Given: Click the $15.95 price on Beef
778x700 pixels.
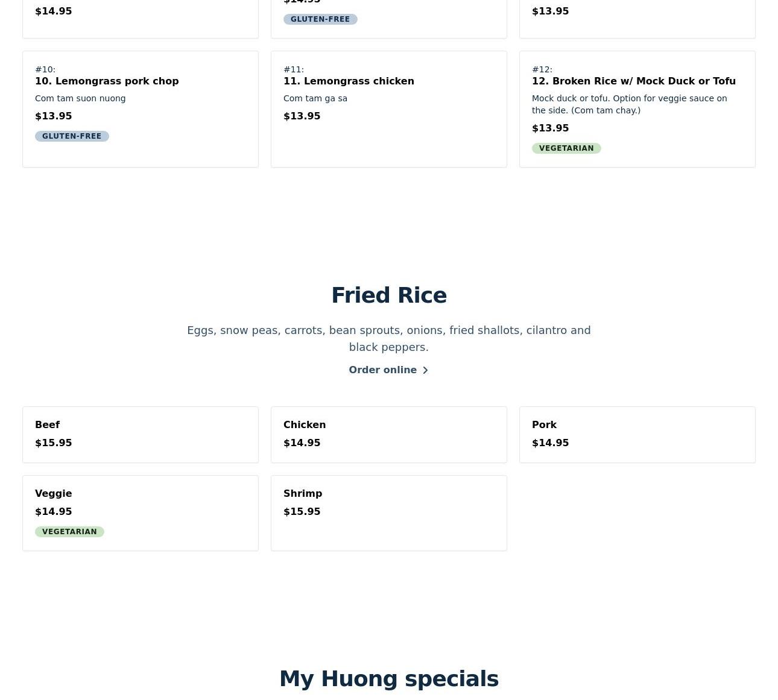Looking at the screenshot, I should pyautogui.click(x=54, y=443).
